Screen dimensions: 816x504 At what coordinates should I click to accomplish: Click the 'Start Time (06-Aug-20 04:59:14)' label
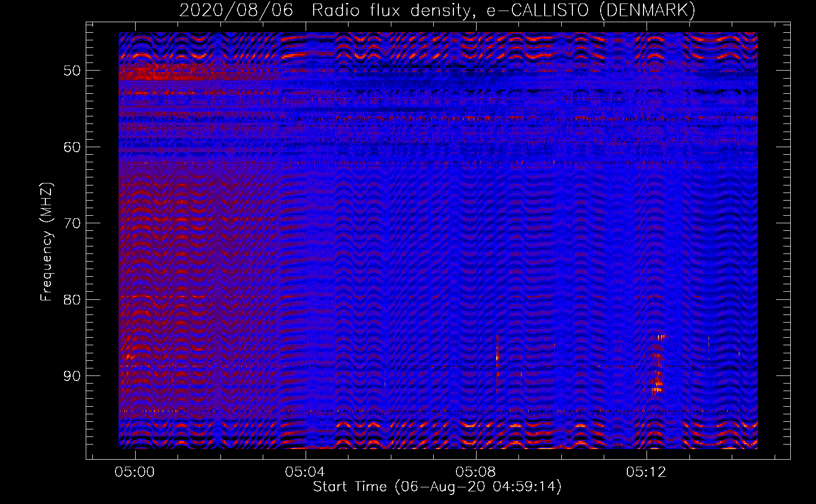[x=437, y=487]
